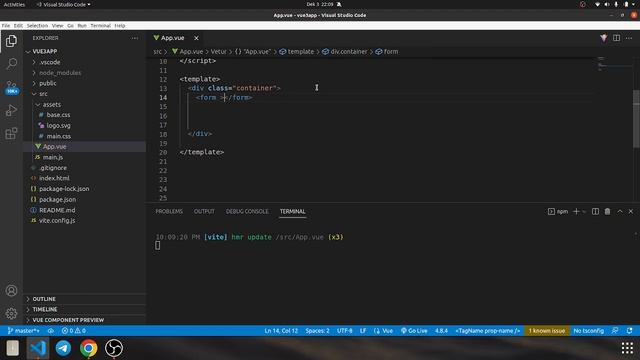Open the Explorer view in activity bar
This screenshot has width=640, height=360.
(x=11, y=41)
